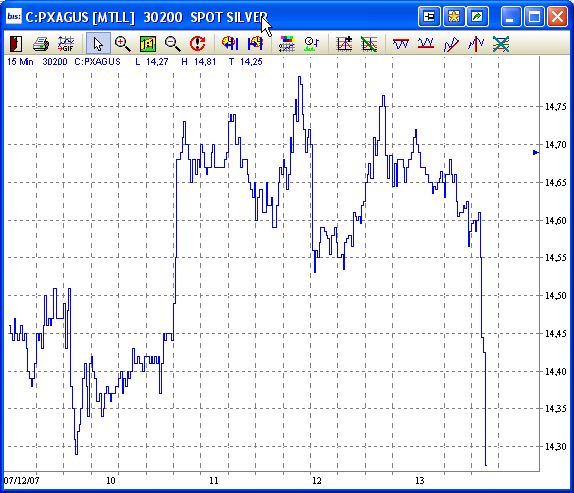Click the star favorites button in title bar
Screen dimensions: 574x493
454,17
